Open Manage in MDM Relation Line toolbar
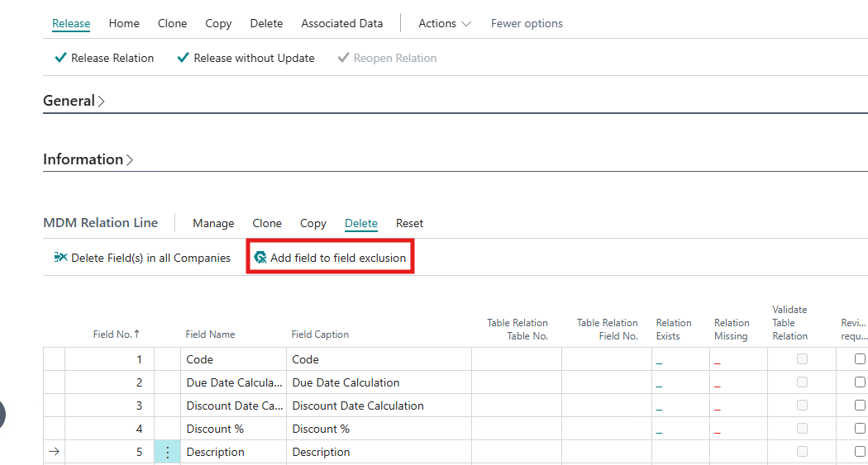Screen dimensions: 868x465 coord(213,223)
